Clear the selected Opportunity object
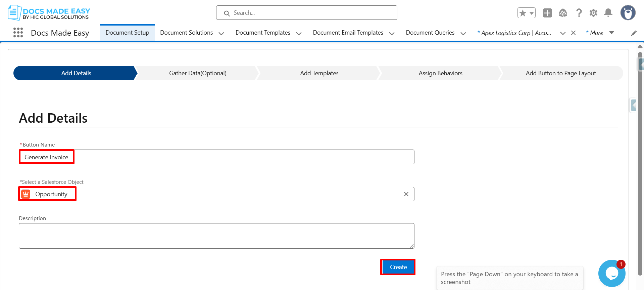 click(406, 194)
